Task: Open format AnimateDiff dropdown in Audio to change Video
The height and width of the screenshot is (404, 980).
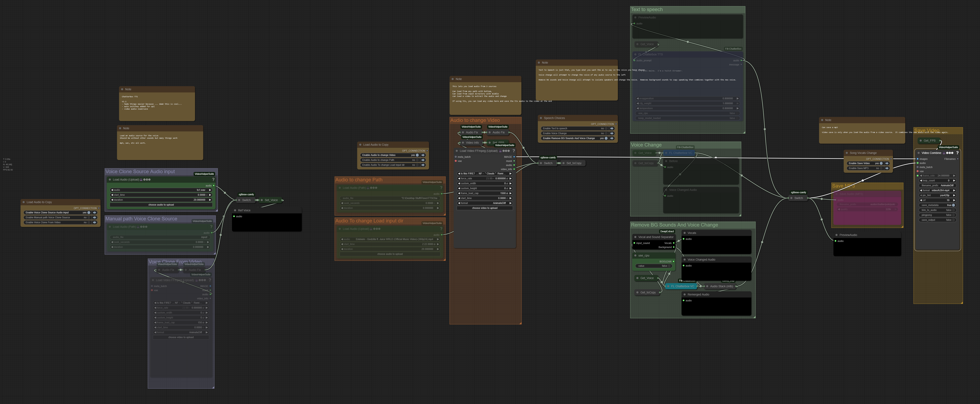Action: (485, 203)
